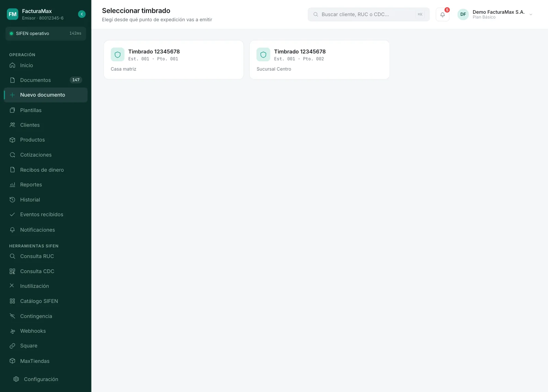The width and height of the screenshot is (548, 392).
Task: Choose the Timbrado card for Casa matriz
Action: 174,60
